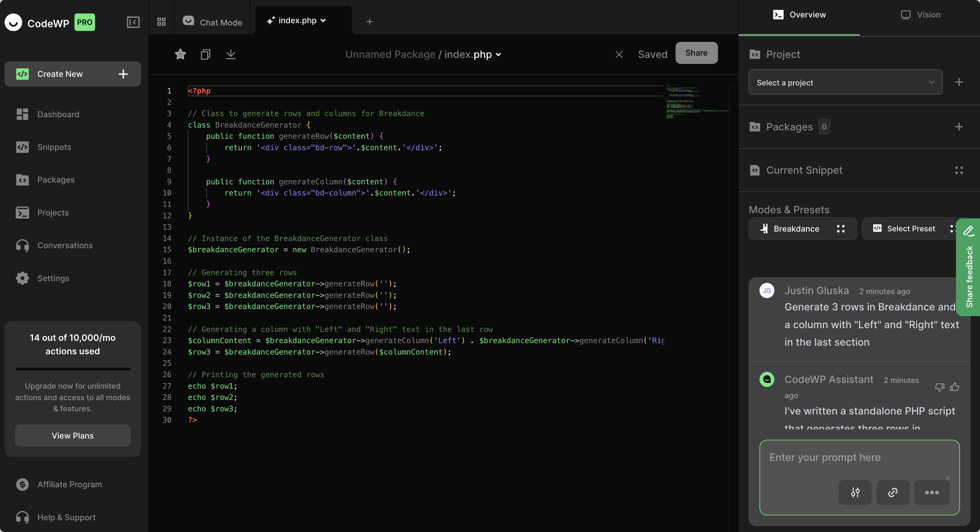The image size is (980, 532).
Task: Collapse the sidebar using panel icon
Action: point(133,22)
